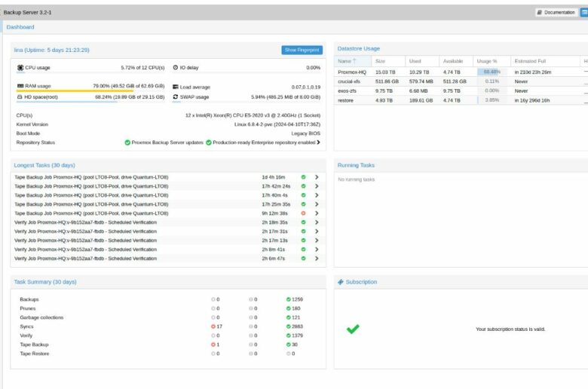Open details chevron for 2h 17m 31s verify task
Viewport: 588px width, 389px height.
[x=317, y=231]
